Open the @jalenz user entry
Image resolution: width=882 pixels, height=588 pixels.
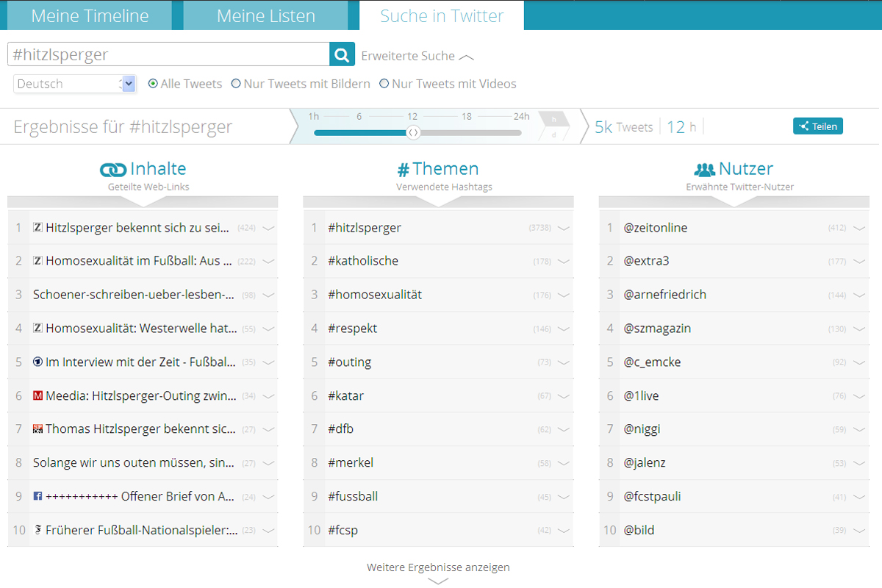coord(645,463)
